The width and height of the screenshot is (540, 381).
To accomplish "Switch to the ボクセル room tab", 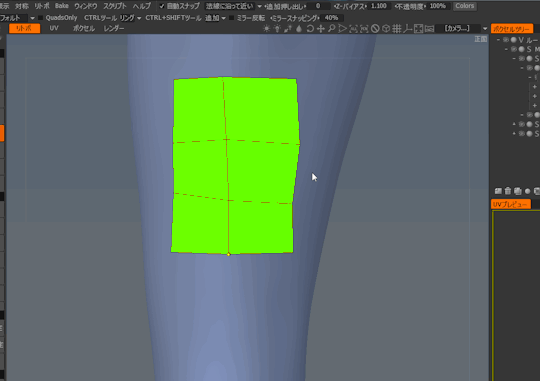I will 84,29.
